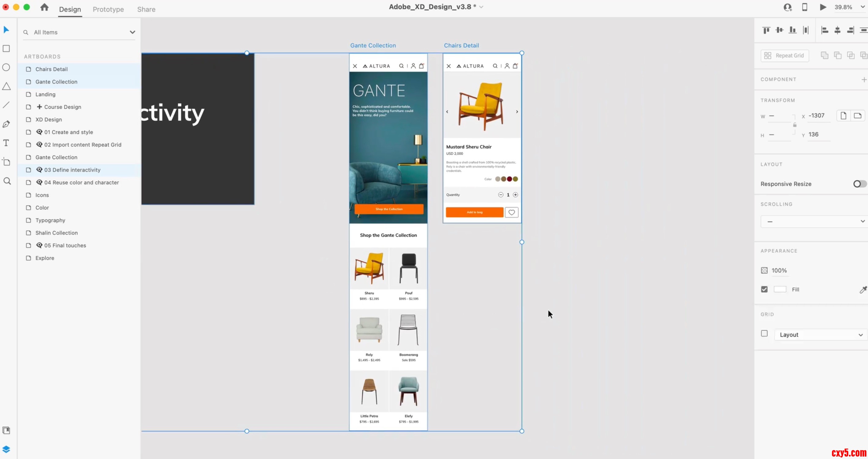Click the Repeat Grid button
868x459 pixels.
pos(785,56)
